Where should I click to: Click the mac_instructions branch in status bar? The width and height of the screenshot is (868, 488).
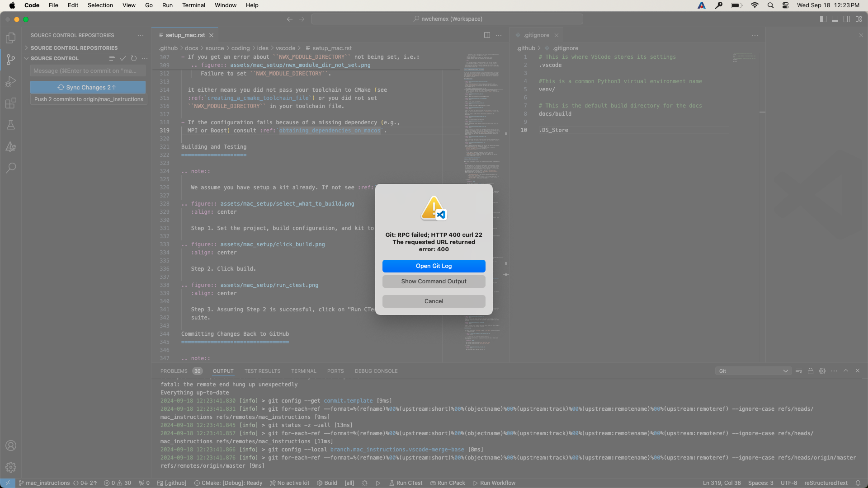[44, 483]
